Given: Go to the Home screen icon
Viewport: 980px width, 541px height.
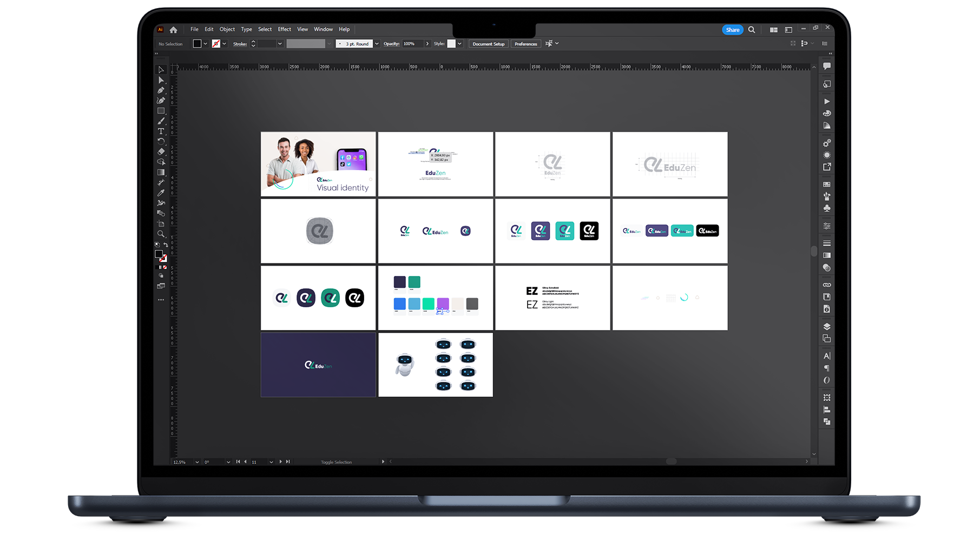Looking at the screenshot, I should click(x=173, y=30).
